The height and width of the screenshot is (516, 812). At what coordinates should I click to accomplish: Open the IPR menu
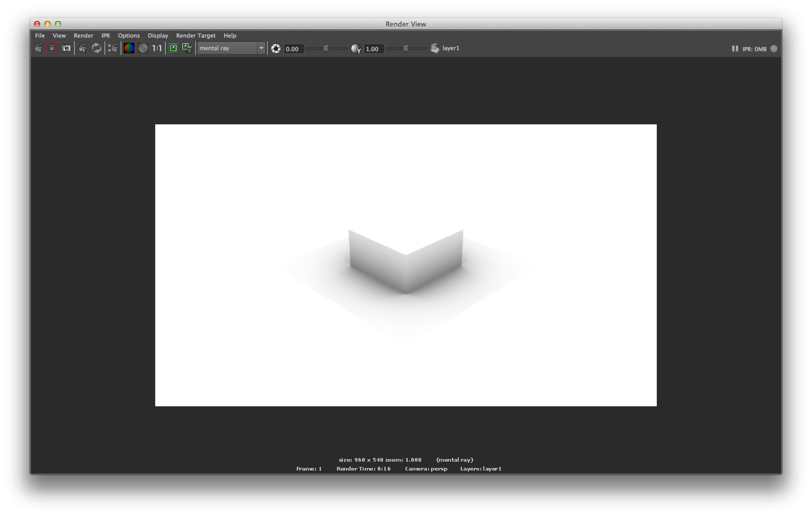tap(105, 35)
